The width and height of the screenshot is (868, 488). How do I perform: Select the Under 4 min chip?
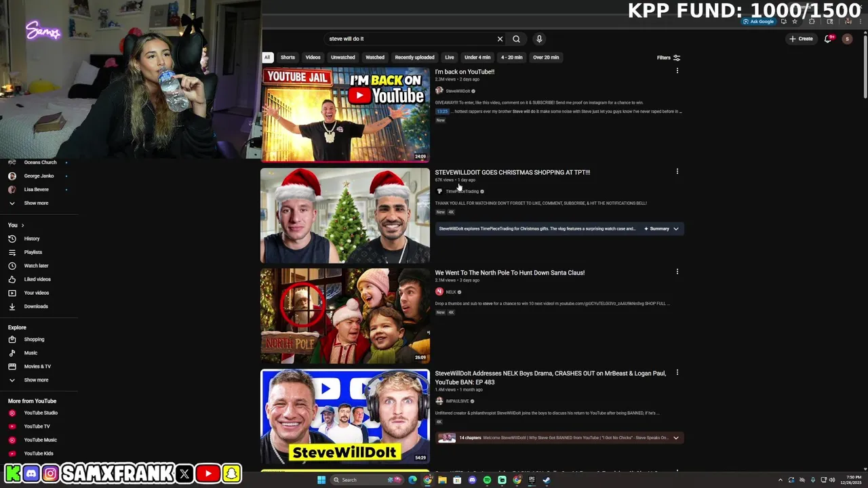477,58
